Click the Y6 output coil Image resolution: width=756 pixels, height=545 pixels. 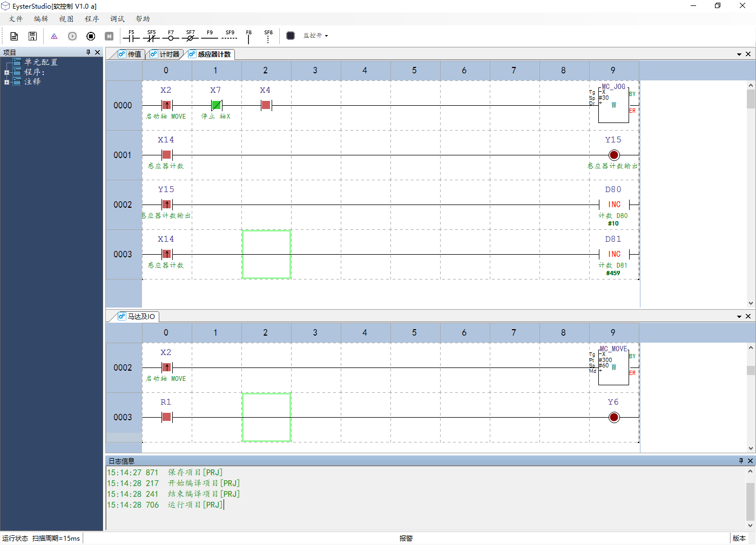tap(614, 418)
